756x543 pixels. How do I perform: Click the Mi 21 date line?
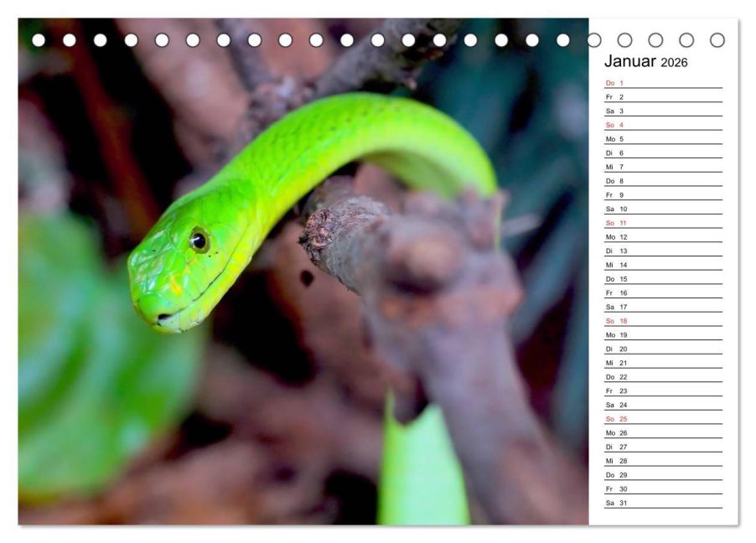pyautogui.click(x=662, y=363)
